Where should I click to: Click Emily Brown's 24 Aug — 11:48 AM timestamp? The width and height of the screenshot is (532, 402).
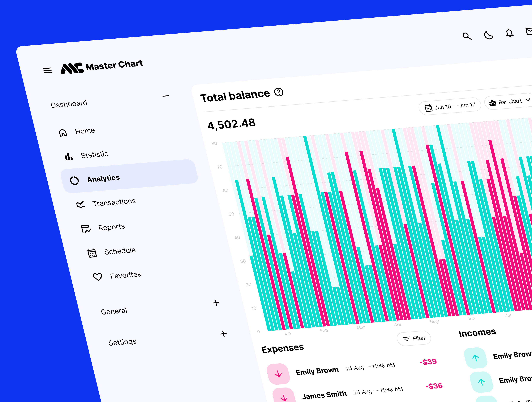pyautogui.click(x=370, y=367)
